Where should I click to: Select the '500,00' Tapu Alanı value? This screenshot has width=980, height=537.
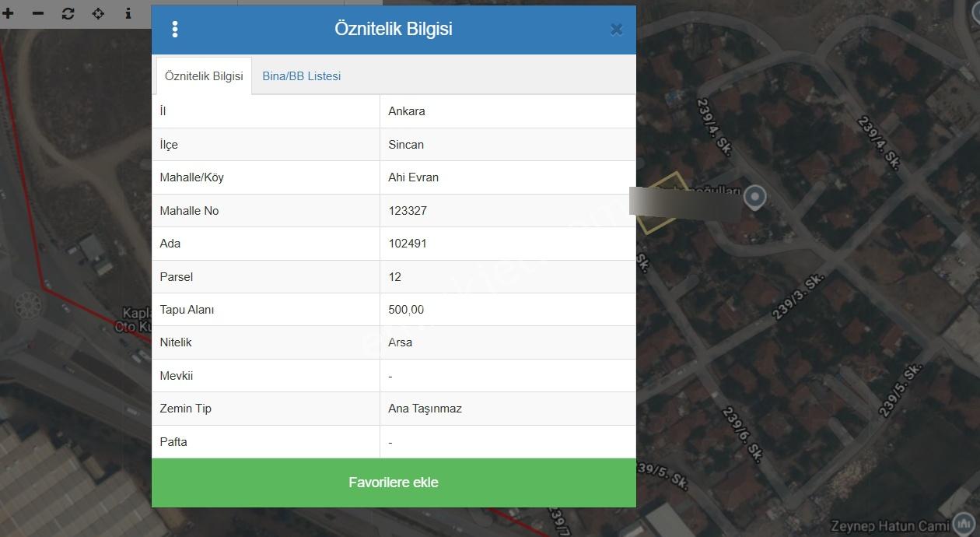coord(406,310)
